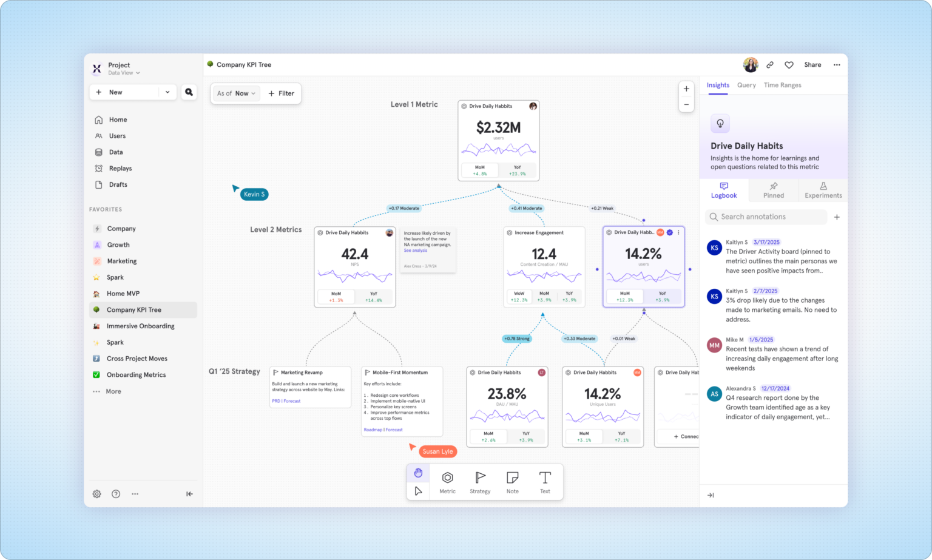Toggle the favorite heart for this KPI tree
The image size is (932, 560).
click(789, 64)
